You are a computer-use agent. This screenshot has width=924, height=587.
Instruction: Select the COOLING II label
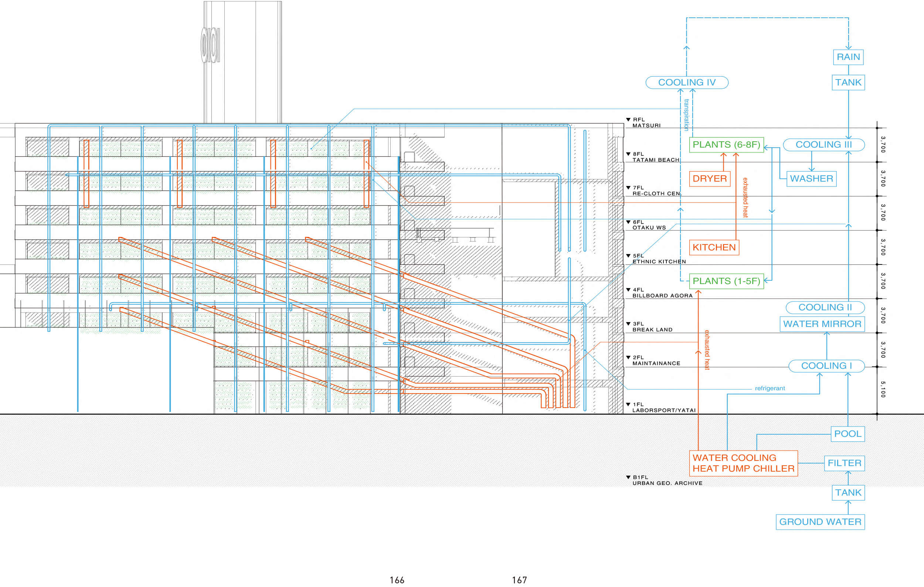click(825, 307)
